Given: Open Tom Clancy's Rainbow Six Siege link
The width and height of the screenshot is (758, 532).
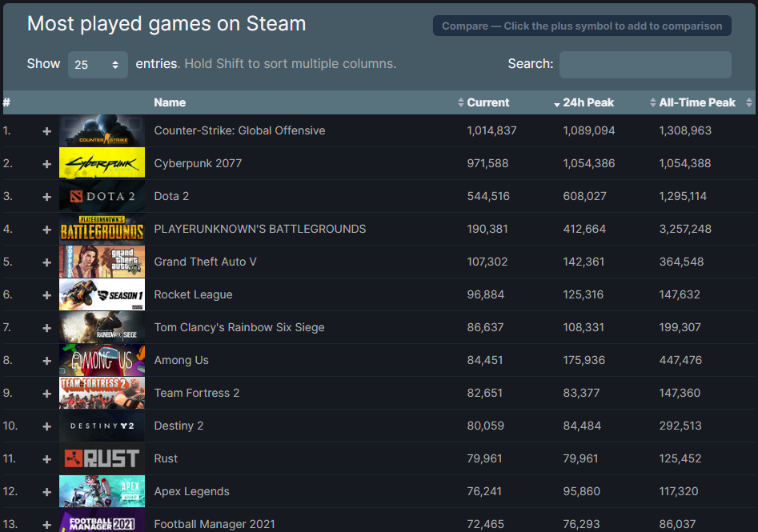Looking at the screenshot, I should pyautogui.click(x=239, y=328).
